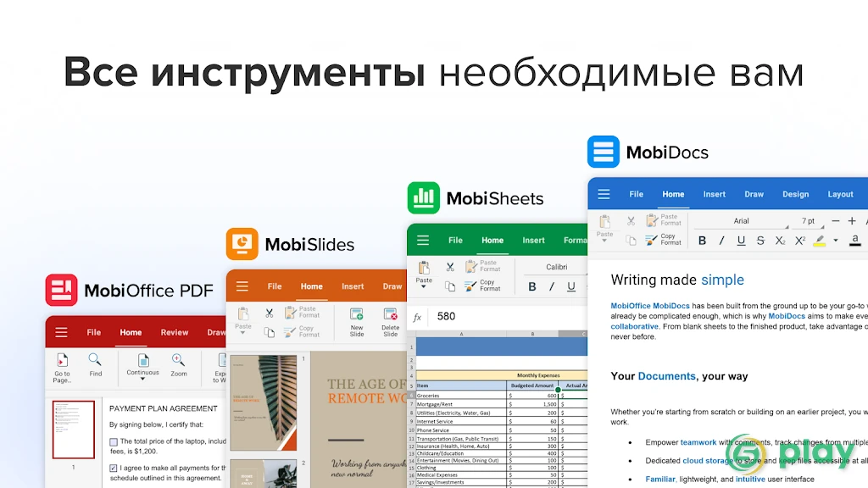This screenshot has height=488, width=868.
Task: Click Paste Format in MobiSlides toolbar
Action: point(303,312)
